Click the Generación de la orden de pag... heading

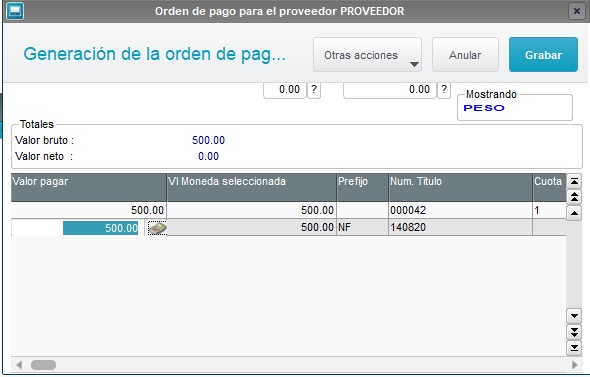pyautogui.click(x=155, y=54)
